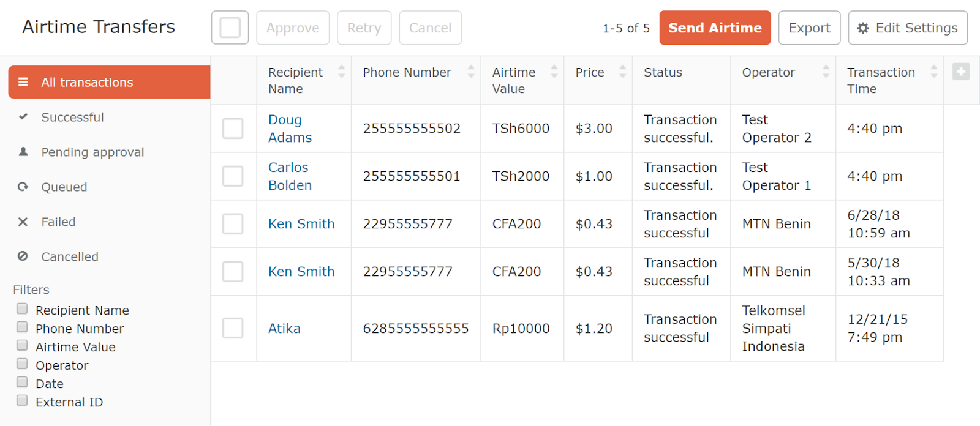Click the X icon beside Failed

point(23,222)
